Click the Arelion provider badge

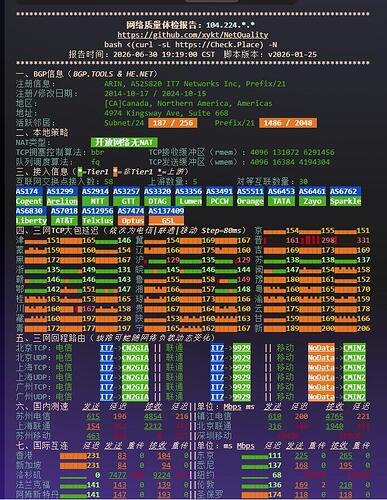(62, 201)
